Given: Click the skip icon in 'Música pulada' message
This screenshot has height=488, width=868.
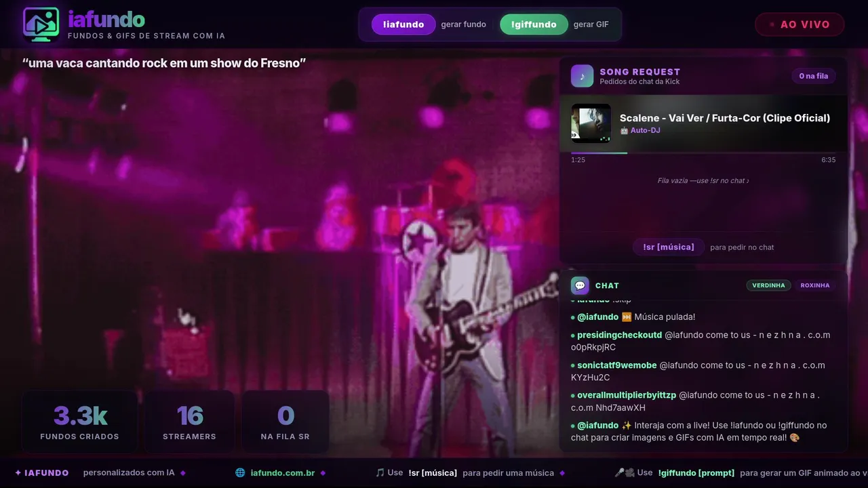Looking at the screenshot, I should click(x=627, y=317).
